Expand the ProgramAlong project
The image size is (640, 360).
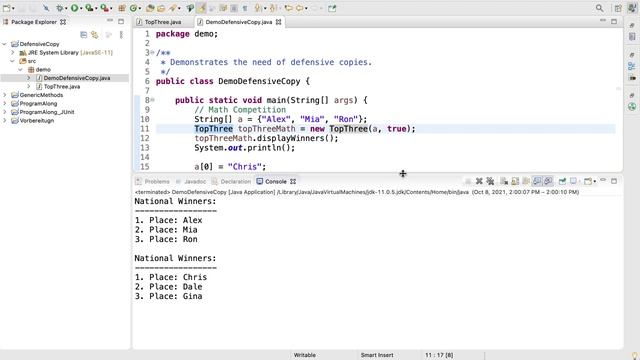[x=4, y=103]
